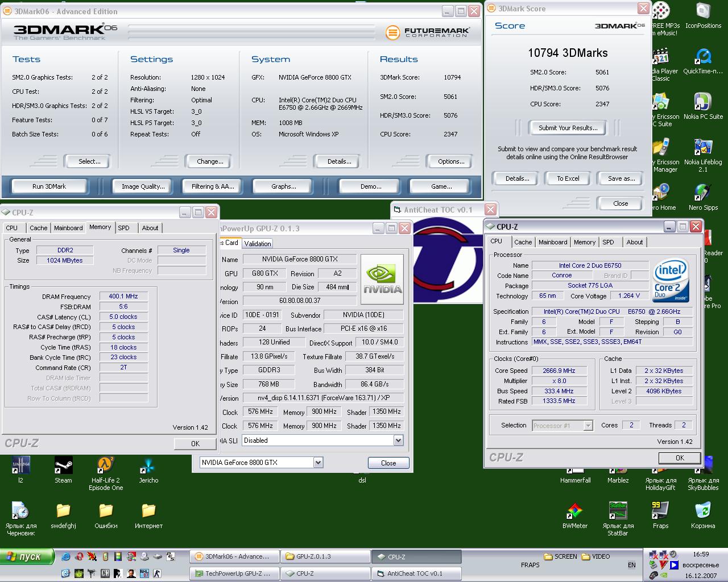Click Close button in GPU-Z

tap(388, 463)
